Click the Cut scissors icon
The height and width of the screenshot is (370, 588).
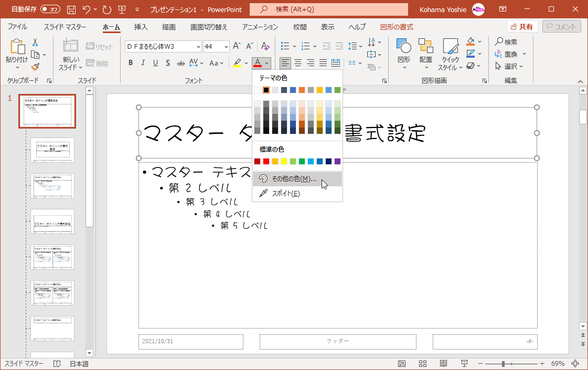click(35, 43)
